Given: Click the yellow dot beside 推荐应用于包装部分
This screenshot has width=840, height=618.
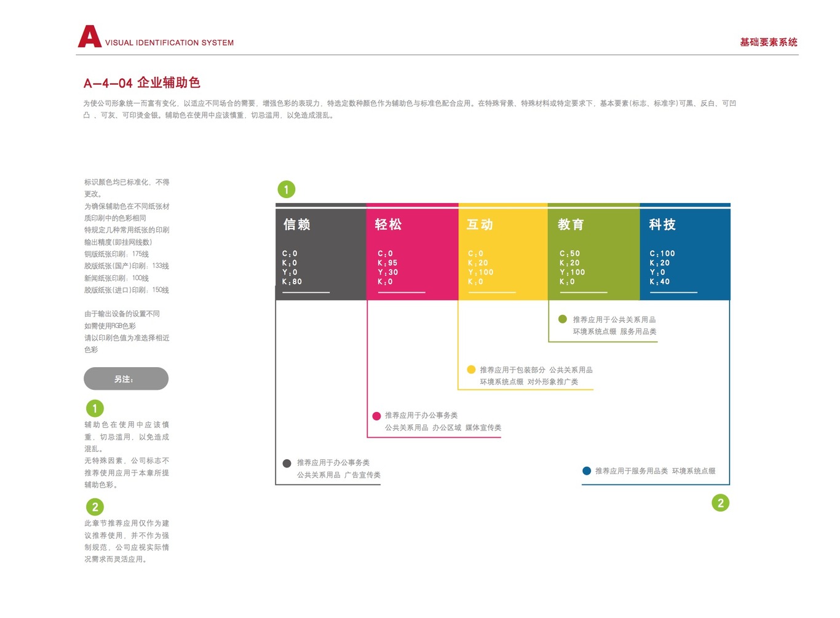Looking at the screenshot, I should tap(471, 370).
